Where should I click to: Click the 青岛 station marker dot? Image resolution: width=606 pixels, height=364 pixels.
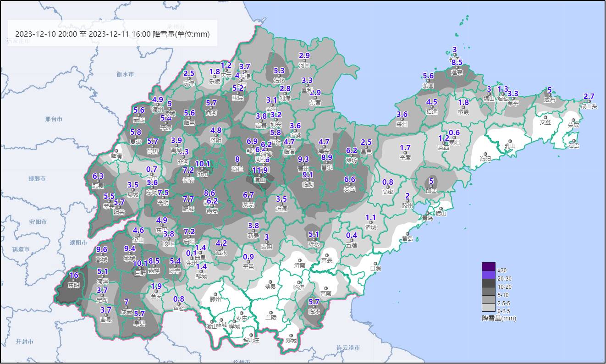click(x=427, y=213)
